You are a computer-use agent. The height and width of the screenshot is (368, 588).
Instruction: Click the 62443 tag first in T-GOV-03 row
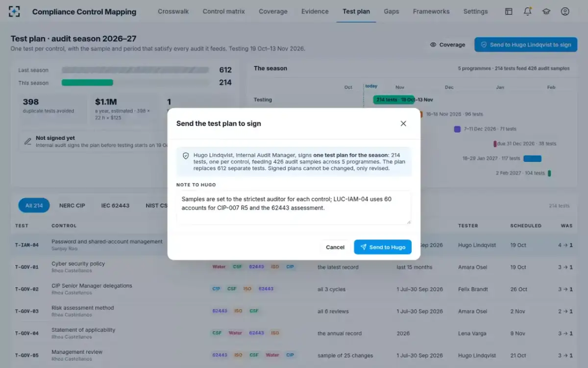tap(220, 311)
